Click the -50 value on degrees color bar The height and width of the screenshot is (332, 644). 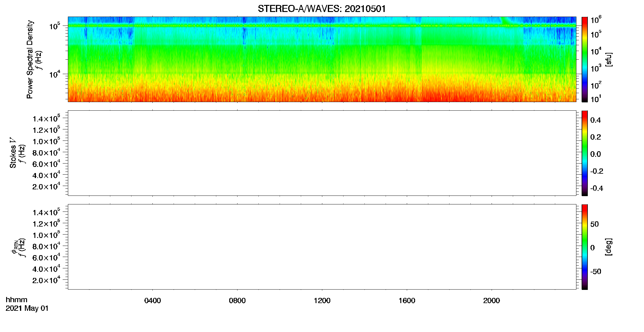pos(596,271)
